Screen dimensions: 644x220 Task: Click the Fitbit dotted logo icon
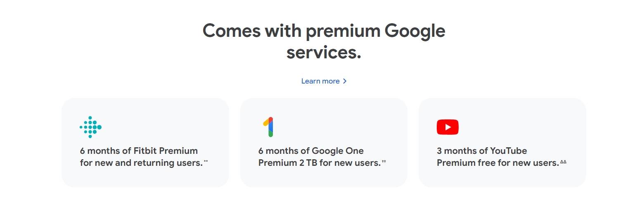click(x=90, y=127)
